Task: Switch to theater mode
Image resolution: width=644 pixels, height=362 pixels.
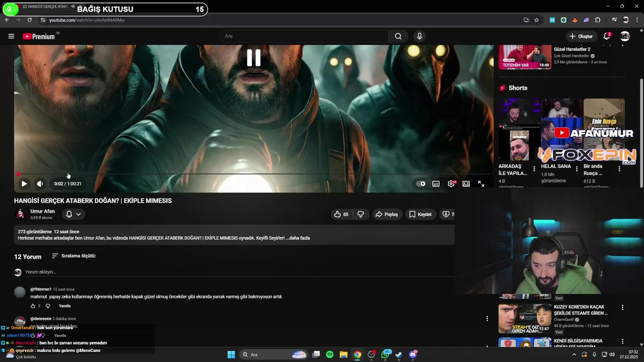Action: [466, 184]
